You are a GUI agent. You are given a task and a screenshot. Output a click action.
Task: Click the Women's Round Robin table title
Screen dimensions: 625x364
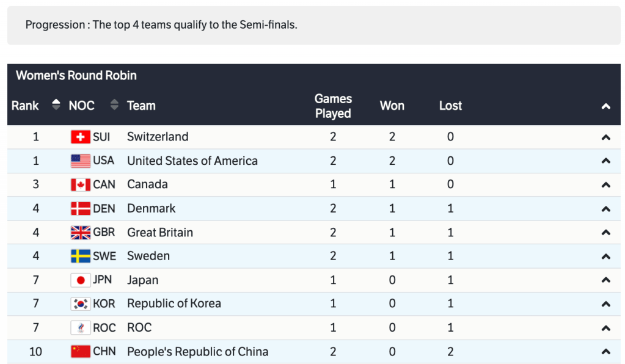tap(76, 76)
